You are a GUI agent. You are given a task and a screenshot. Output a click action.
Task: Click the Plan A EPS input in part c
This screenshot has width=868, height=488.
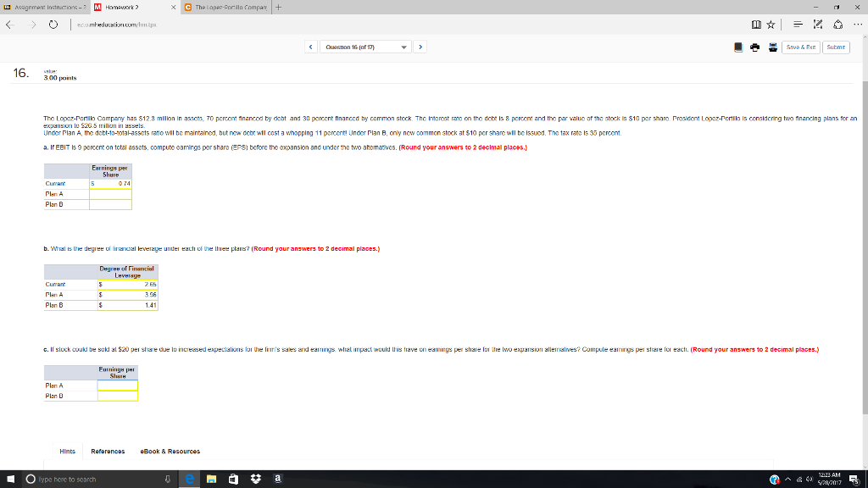pos(117,385)
